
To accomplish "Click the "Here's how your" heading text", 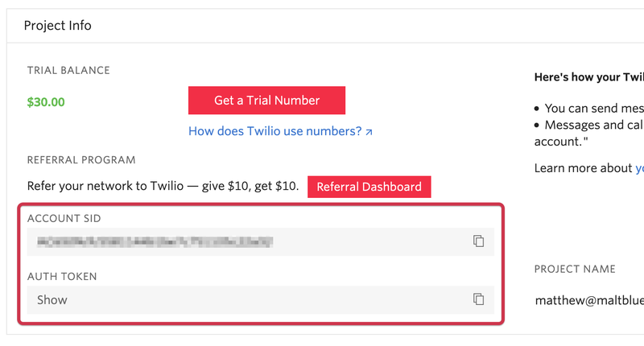I will click(x=588, y=77).
